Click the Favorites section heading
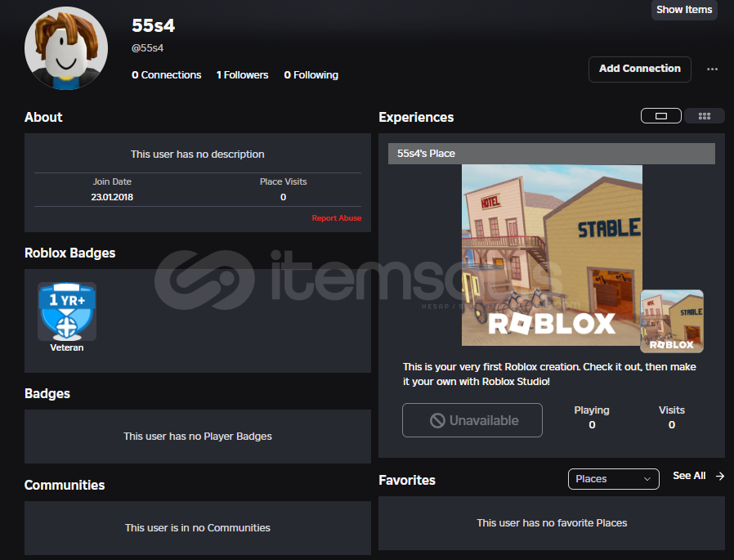The height and width of the screenshot is (560, 734). click(x=407, y=480)
